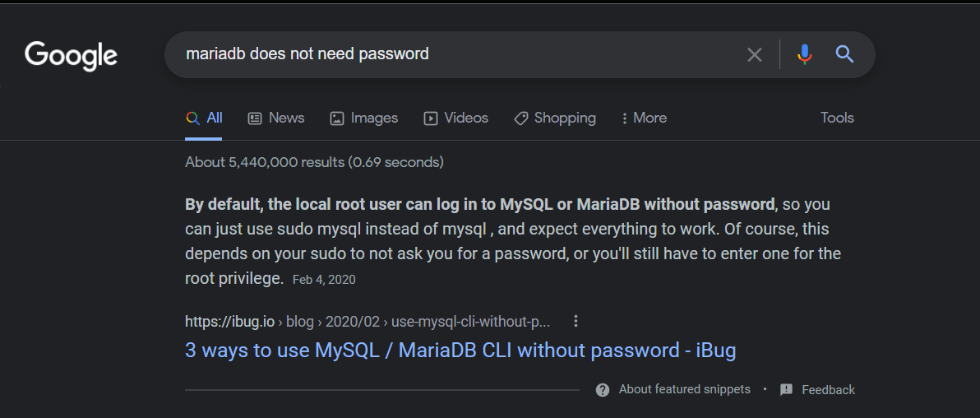This screenshot has height=418, width=980.
Task: Click the News tab newspaper icon
Action: pyautogui.click(x=254, y=118)
